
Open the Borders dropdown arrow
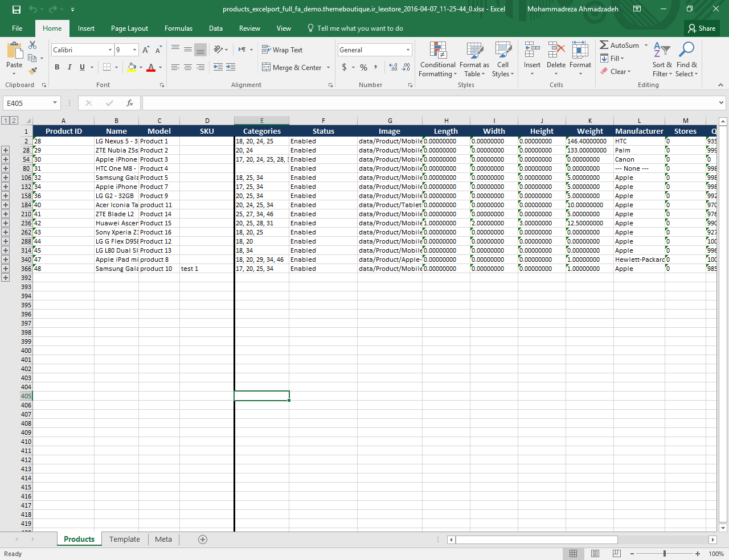click(116, 67)
